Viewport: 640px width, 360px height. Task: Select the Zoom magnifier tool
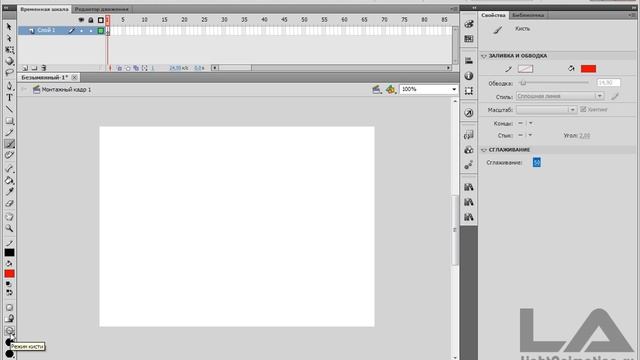click(x=9, y=228)
